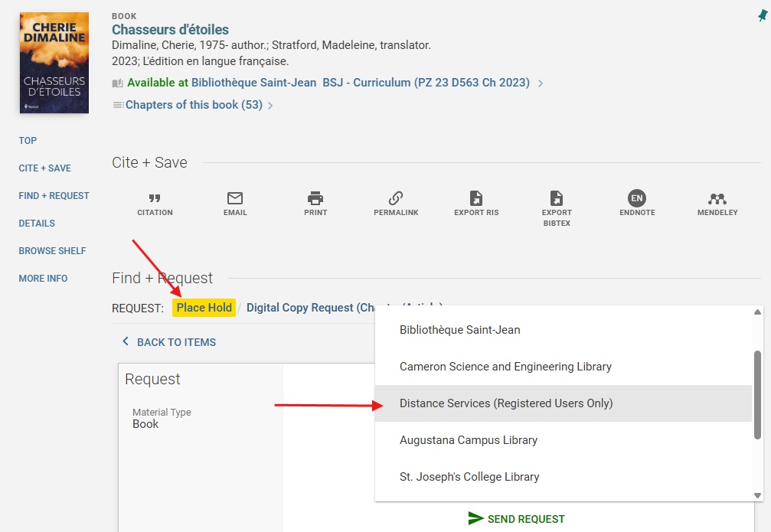Export BibTeX file icon
The width and height of the screenshot is (771, 532).
(x=557, y=199)
